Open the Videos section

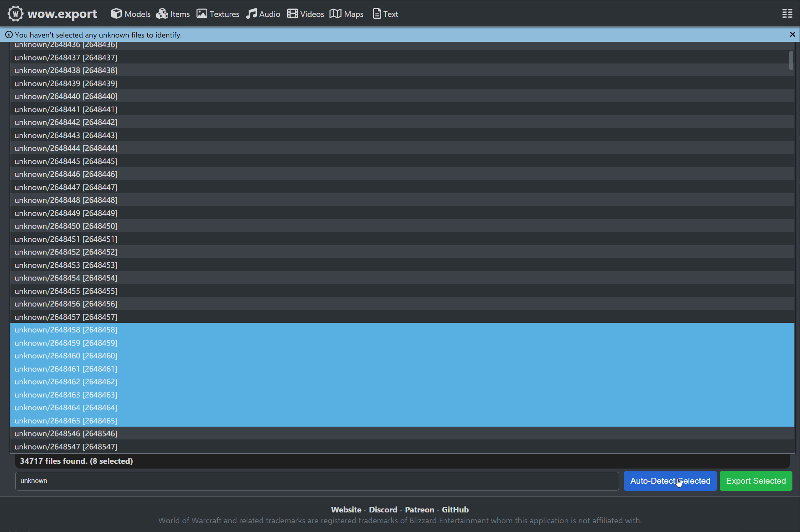point(305,13)
